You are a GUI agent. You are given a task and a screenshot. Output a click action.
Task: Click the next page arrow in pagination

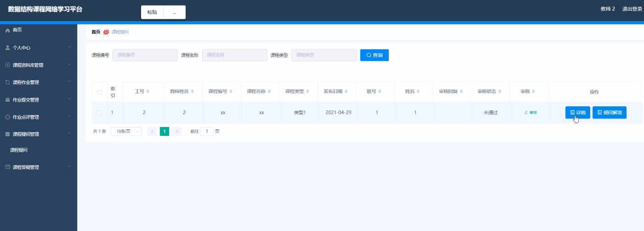177,131
